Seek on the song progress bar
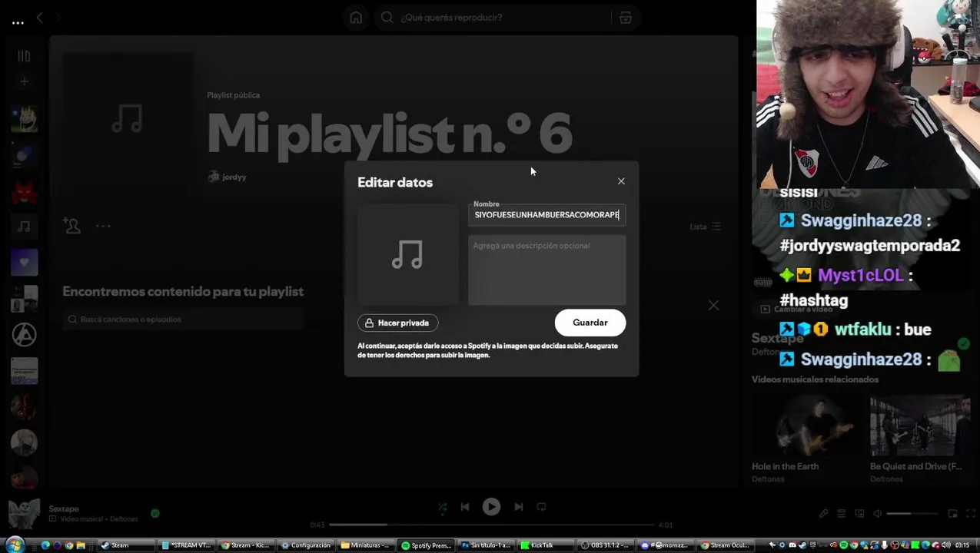The height and width of the screenshot is (553, 980). (492, 525)
